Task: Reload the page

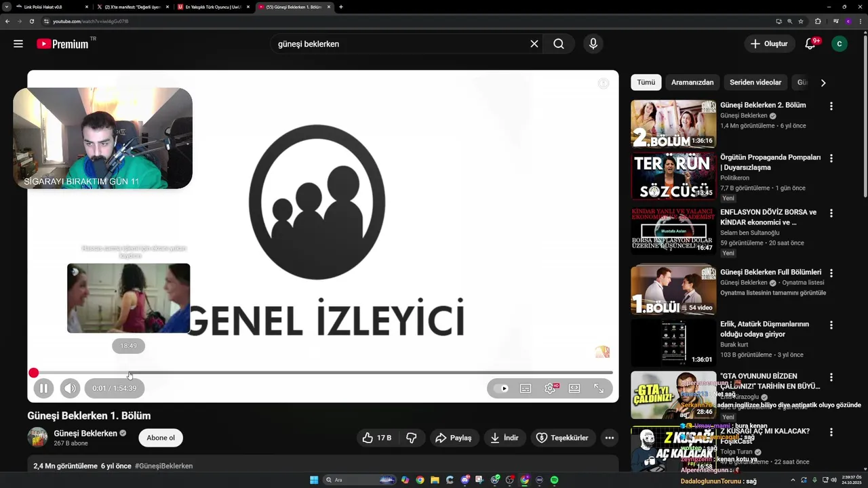Action: pyautogui.click(x=31, y=21)
